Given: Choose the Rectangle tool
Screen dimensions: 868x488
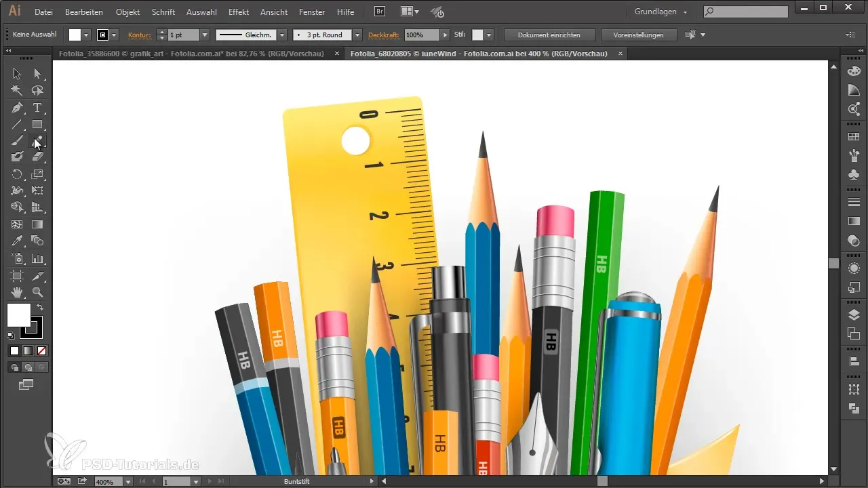Looking at the screenshot, I should click(x=37, y=124).
